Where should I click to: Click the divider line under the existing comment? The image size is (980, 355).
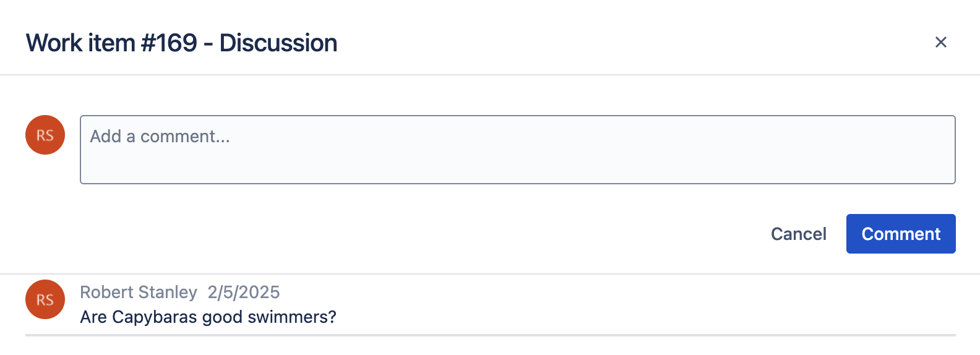[490, 335]
